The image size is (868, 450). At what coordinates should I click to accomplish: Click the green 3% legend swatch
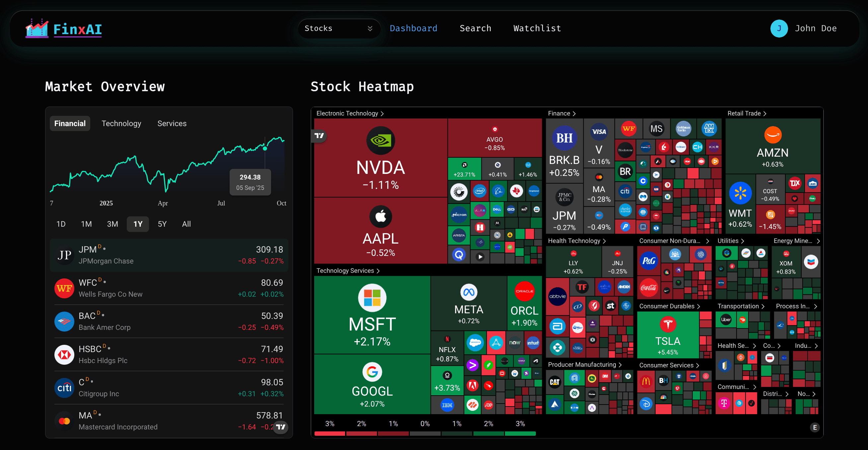[x=520, y=433]
